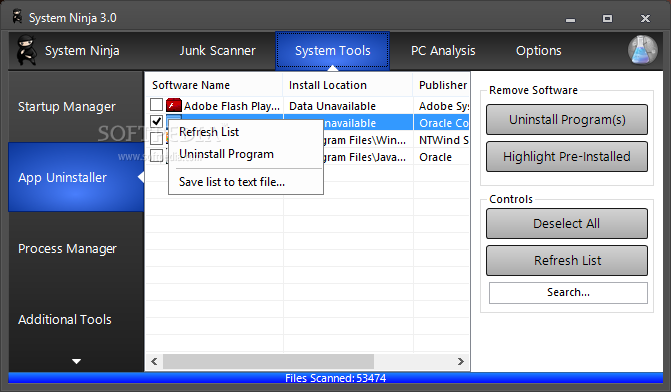This screenshot has width=671, height=392.
Task: Click the Deselect All button
Action: click(567, 223)
